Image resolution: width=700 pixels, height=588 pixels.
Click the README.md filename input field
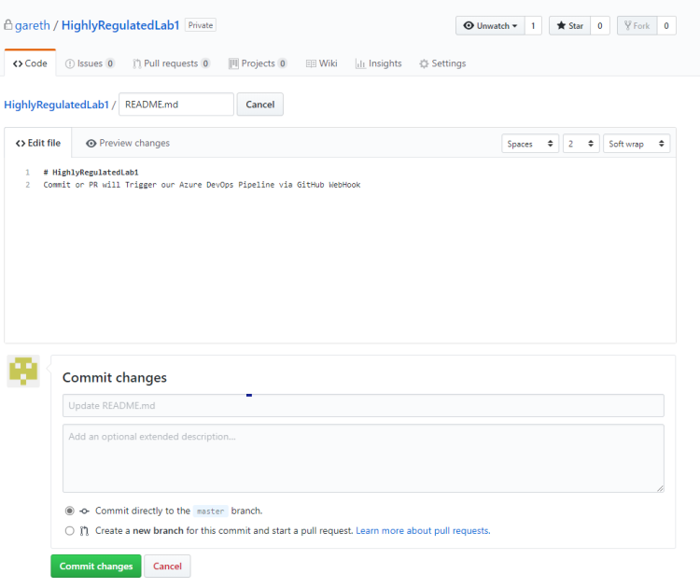(x=176, y=104)
